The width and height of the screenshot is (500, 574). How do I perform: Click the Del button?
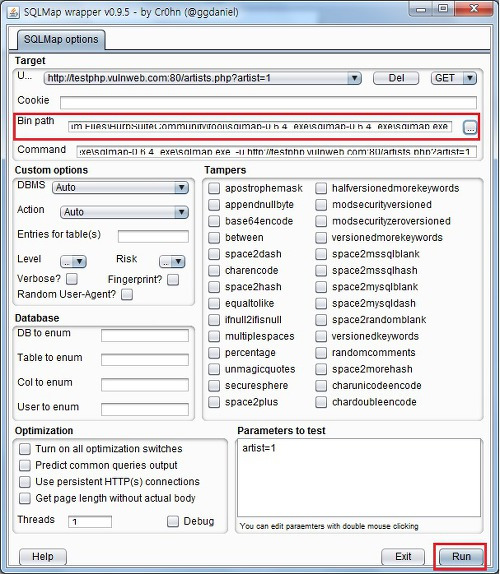tap(396, 78)
